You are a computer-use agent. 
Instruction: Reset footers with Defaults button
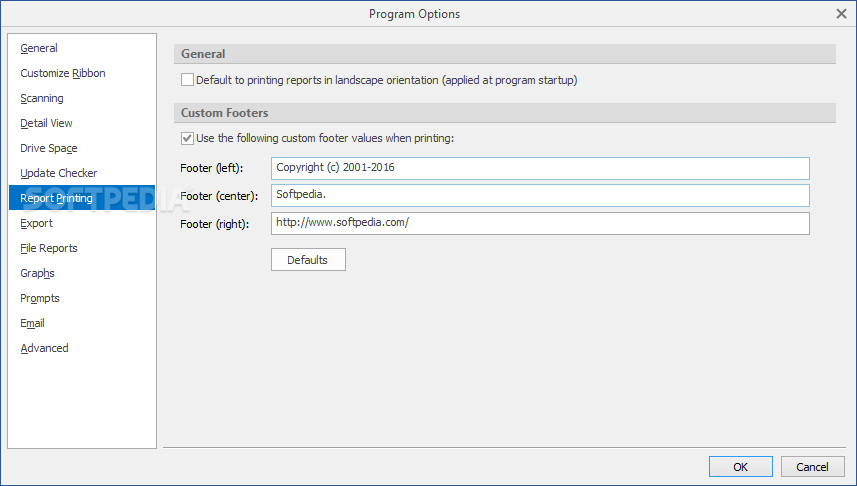click(x=308, y=260)
